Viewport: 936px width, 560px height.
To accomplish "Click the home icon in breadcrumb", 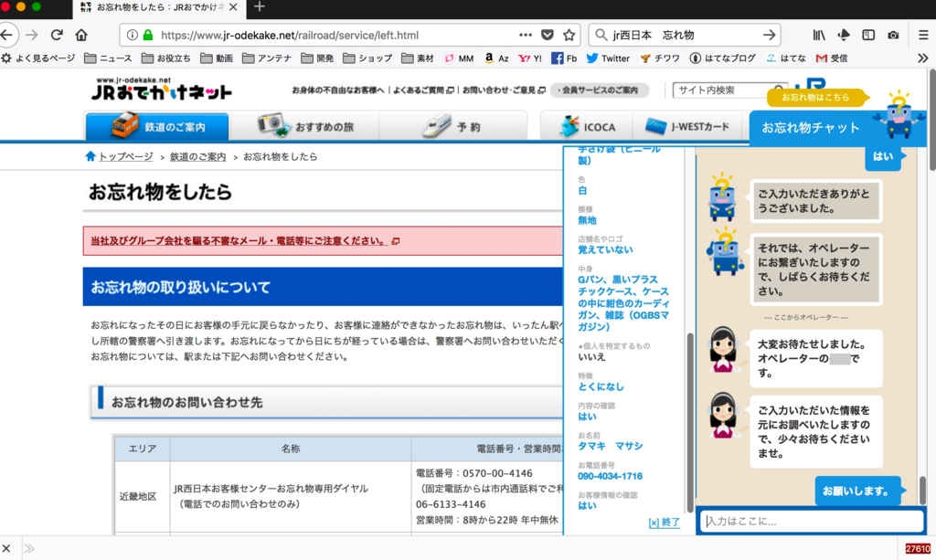I will point(90,156).
